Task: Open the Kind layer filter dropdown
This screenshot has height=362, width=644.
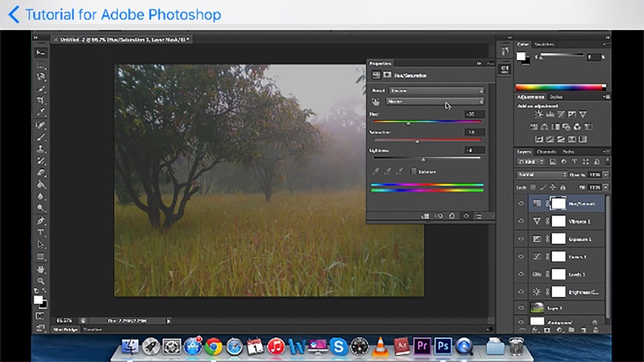Action: pos(531,162)
